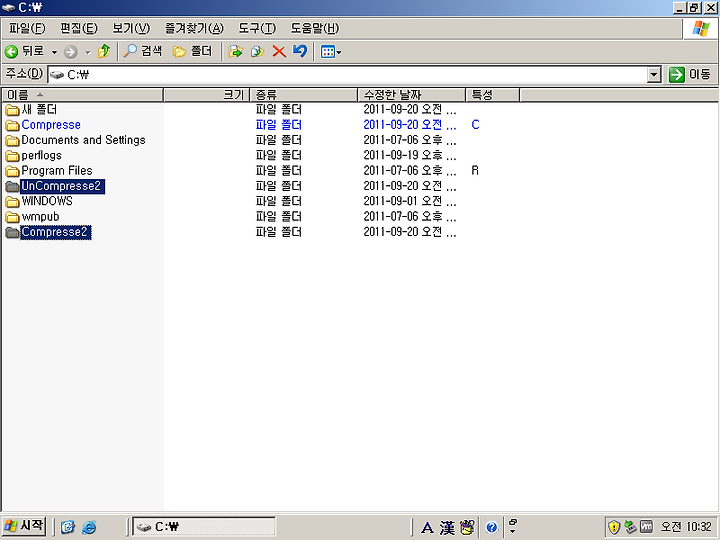Click the Back (뒤로) arrow icon
This screenshot has height=540, width=720.
coord(11,51)
